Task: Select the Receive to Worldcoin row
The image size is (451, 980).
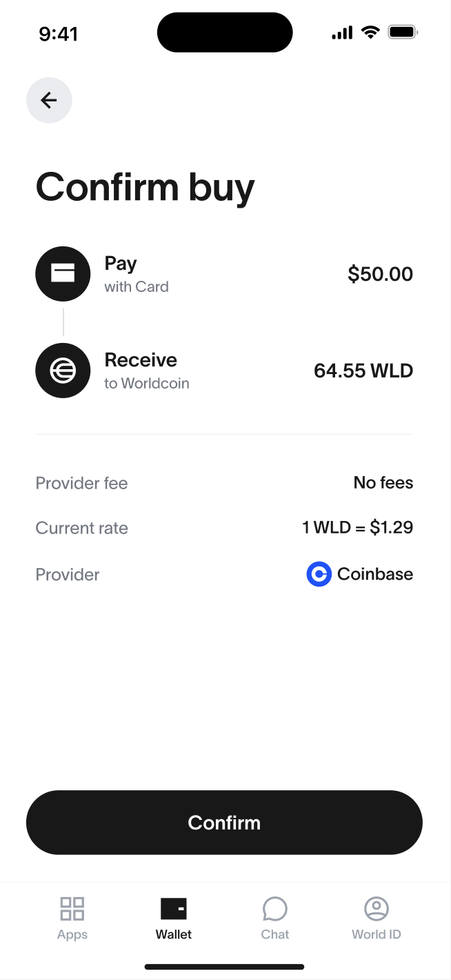Action: (x=224, y=371)
